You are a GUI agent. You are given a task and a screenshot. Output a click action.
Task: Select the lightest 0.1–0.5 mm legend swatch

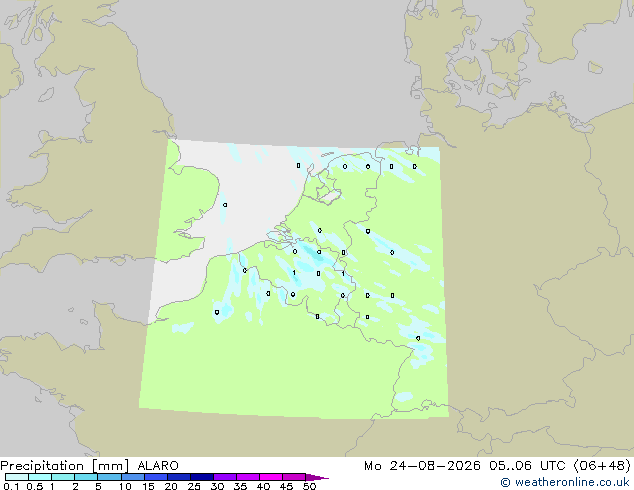[x=17, y=477]
